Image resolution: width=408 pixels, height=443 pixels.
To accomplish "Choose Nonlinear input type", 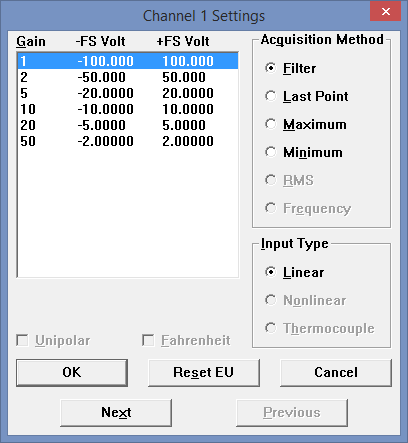I will click(x=305, y=300).
